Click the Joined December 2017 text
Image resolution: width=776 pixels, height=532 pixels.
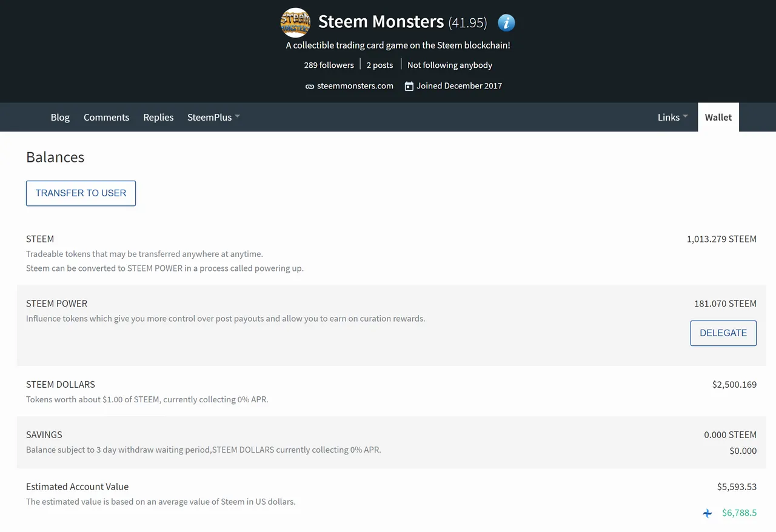coord(459,86)
